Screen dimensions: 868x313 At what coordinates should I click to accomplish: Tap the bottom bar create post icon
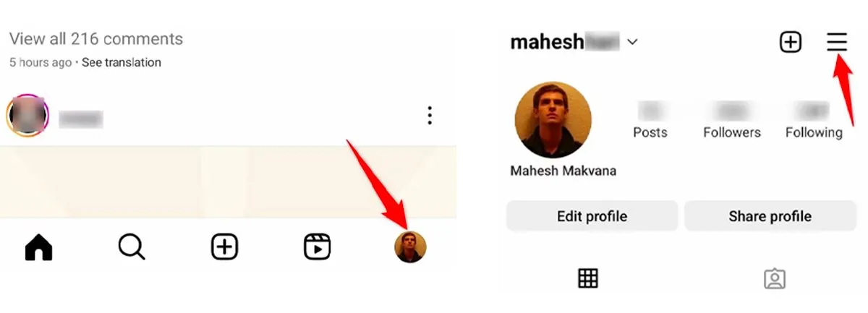click(x=224, y=248)
